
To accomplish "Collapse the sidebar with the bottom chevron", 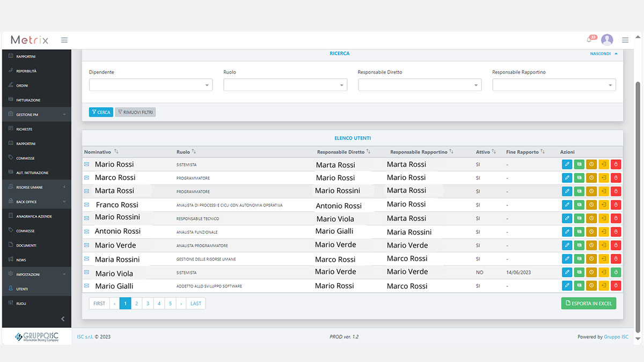I will (63, 319).
